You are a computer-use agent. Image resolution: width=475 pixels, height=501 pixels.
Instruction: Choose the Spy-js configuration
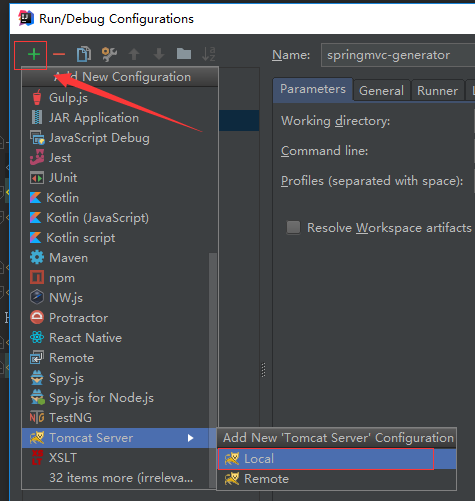click(115, 378)
